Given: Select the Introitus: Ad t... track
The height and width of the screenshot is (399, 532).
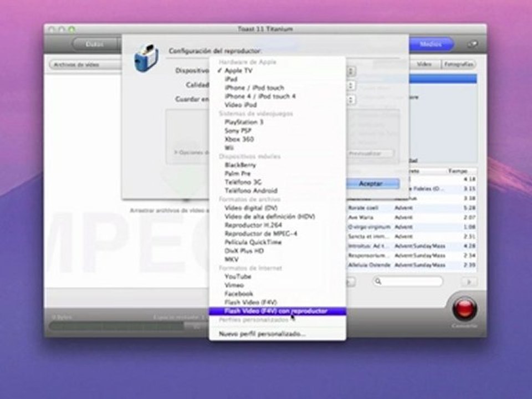Looking at the screenshot, I should [x=411, y=245].
